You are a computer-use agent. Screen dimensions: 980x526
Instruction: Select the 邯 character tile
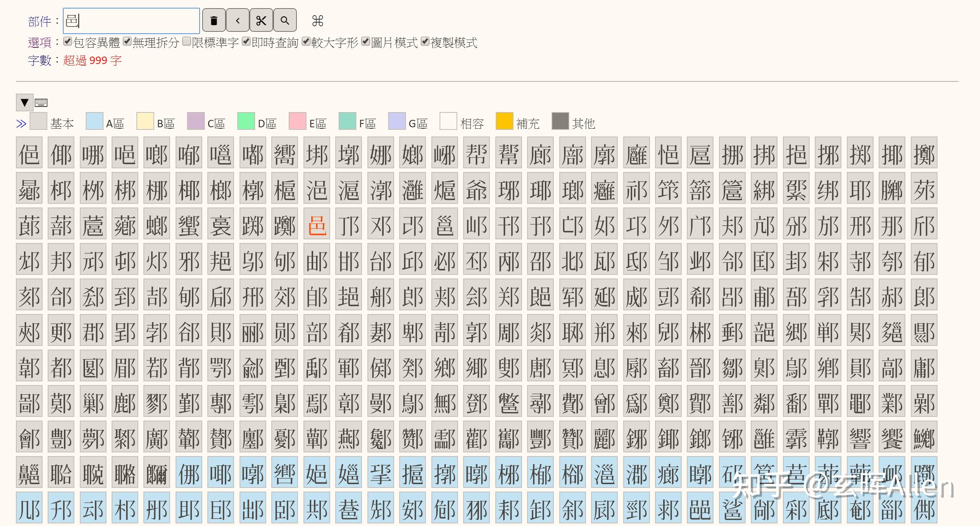(349, 259)
